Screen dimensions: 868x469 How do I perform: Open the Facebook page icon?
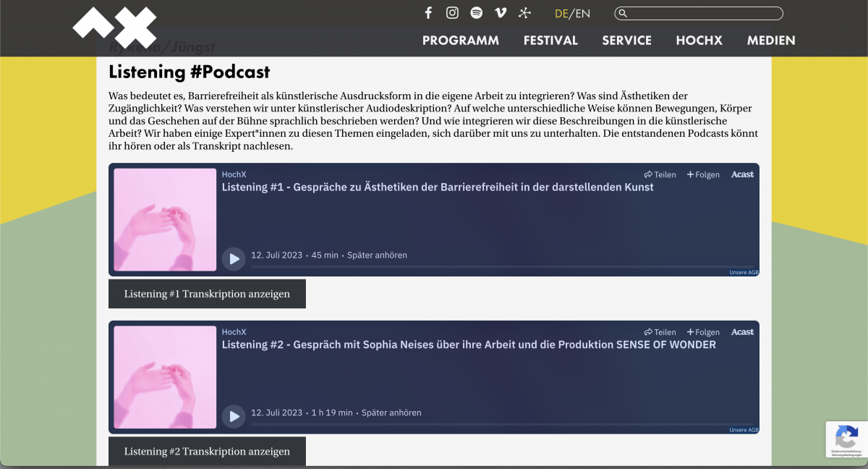pyautogui.click(x=428, y=13)
